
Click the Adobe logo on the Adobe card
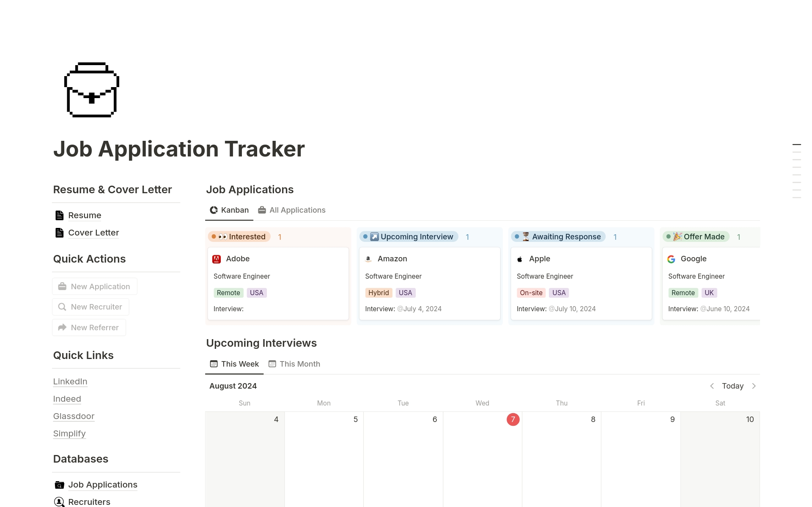pos(217,259)
